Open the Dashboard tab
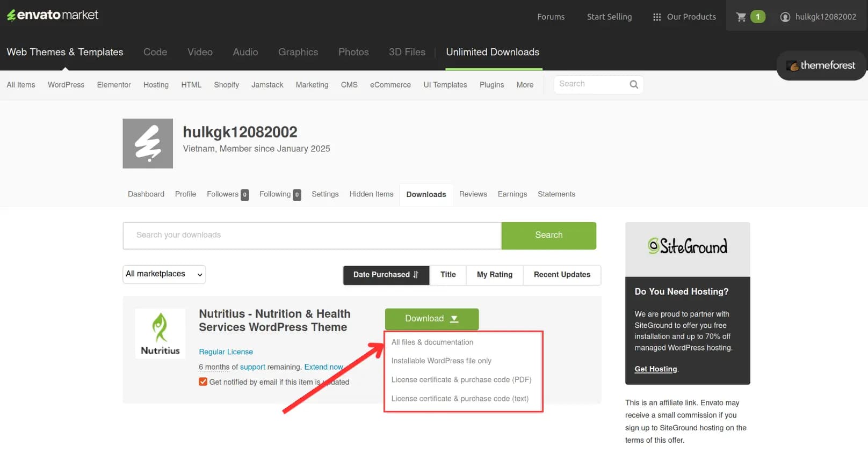 click(146, 194)
